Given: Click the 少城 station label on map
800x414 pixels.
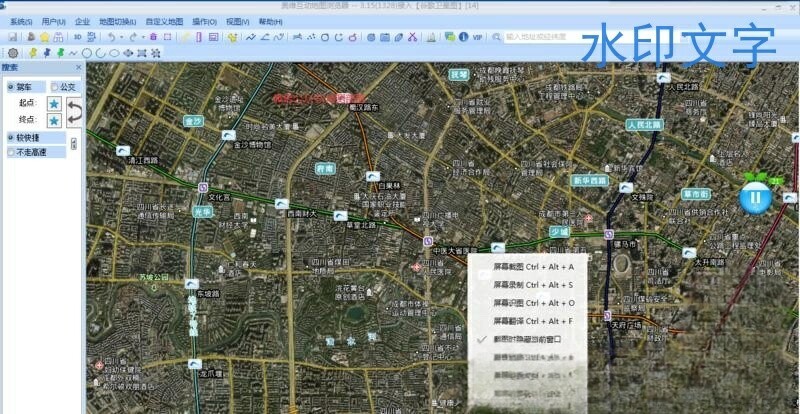Looking at the screenshot, I should point(560,231).
